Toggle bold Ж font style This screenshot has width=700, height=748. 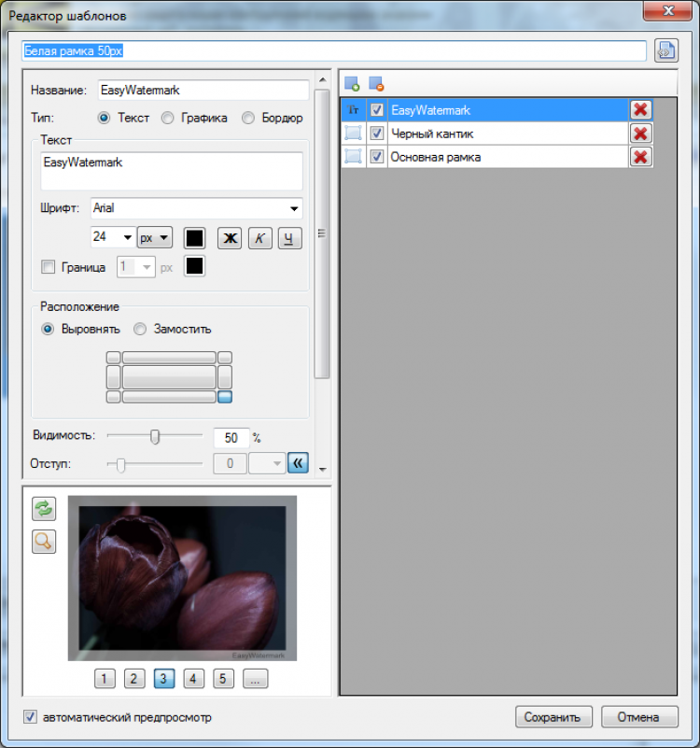(230, 238)
